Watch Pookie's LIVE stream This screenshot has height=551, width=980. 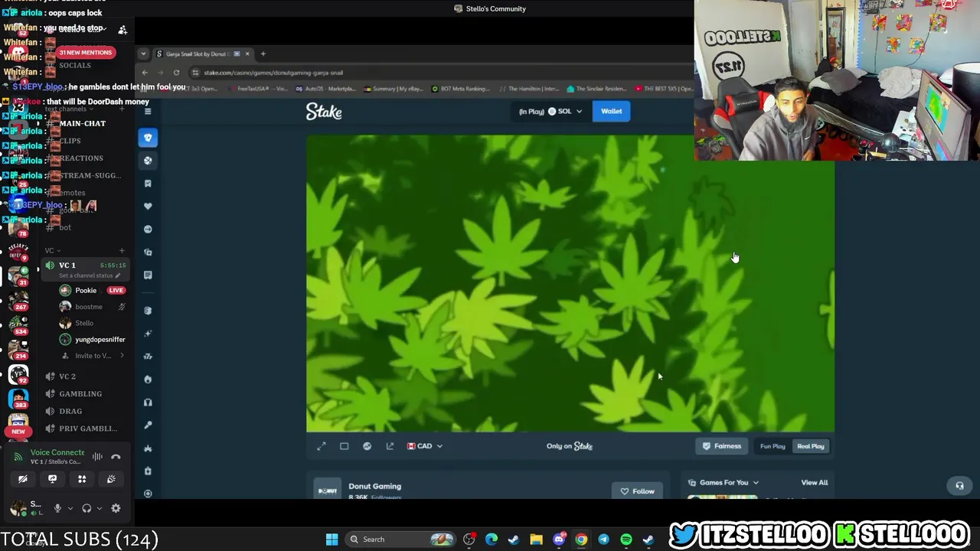coord(116,291)
